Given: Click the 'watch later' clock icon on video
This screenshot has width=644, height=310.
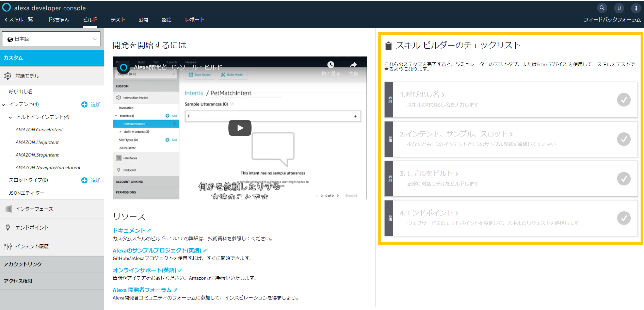Looking at the screenshot, I should coord(331,65).
